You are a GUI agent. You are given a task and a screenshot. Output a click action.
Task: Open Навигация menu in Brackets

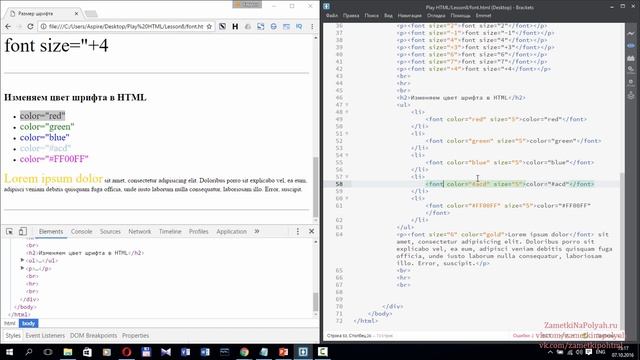409,16
